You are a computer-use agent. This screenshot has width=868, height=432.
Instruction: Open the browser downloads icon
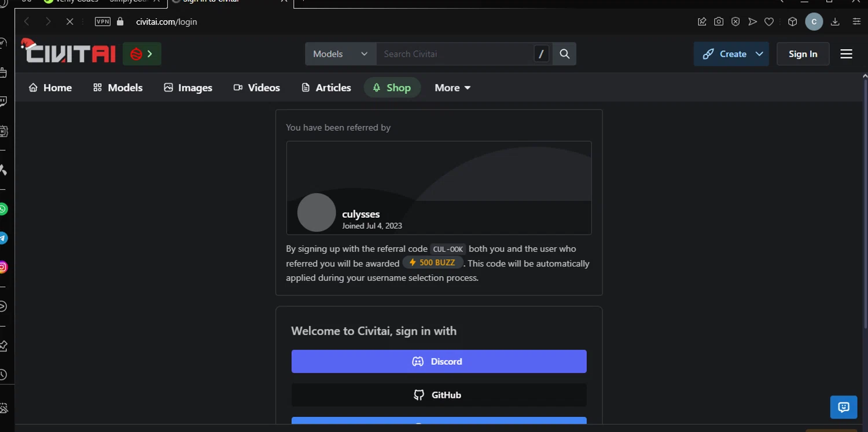click(835, 21)
